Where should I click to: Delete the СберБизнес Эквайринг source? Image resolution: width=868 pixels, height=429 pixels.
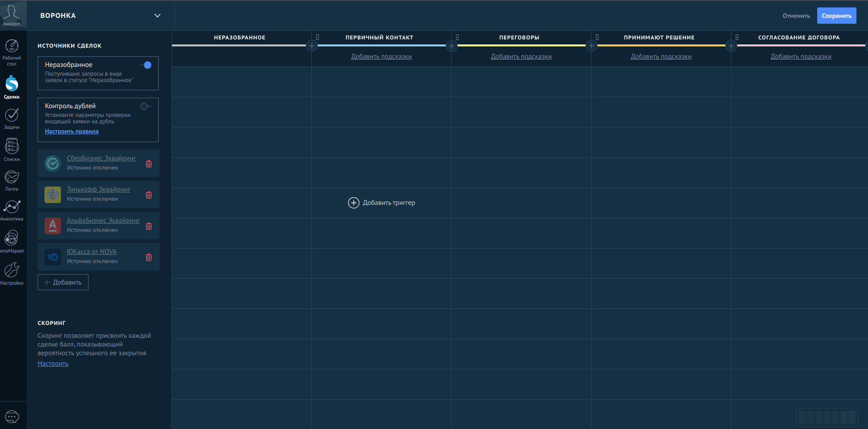point(149,164)
